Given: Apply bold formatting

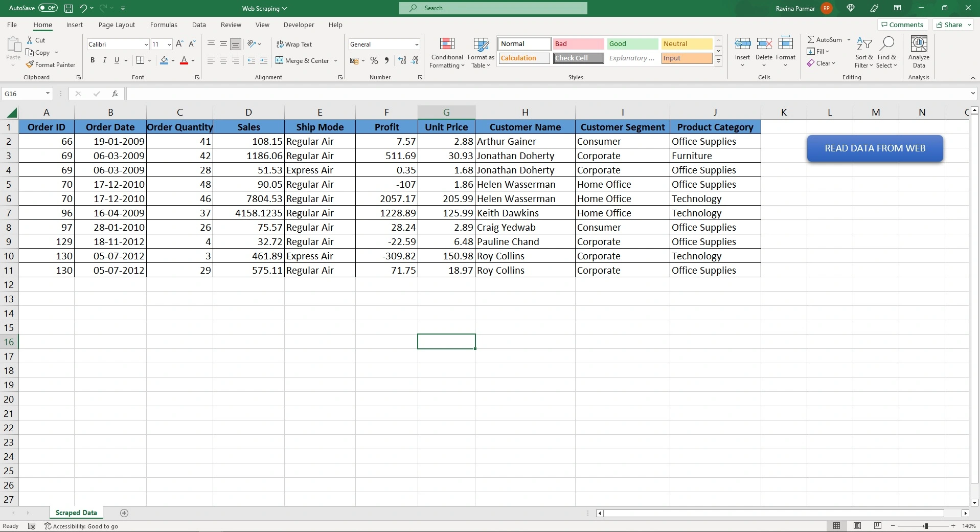Looking at the screenshot, I should (92, 60).
